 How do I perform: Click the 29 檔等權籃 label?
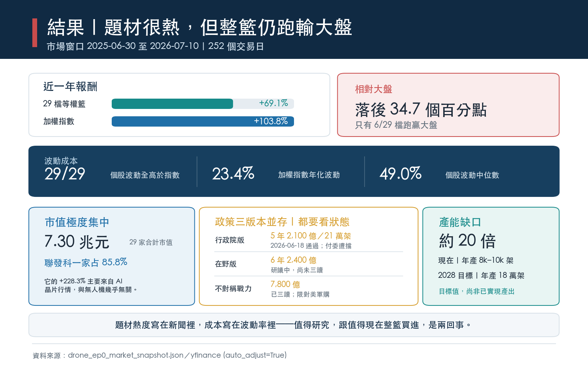(64, 104)
